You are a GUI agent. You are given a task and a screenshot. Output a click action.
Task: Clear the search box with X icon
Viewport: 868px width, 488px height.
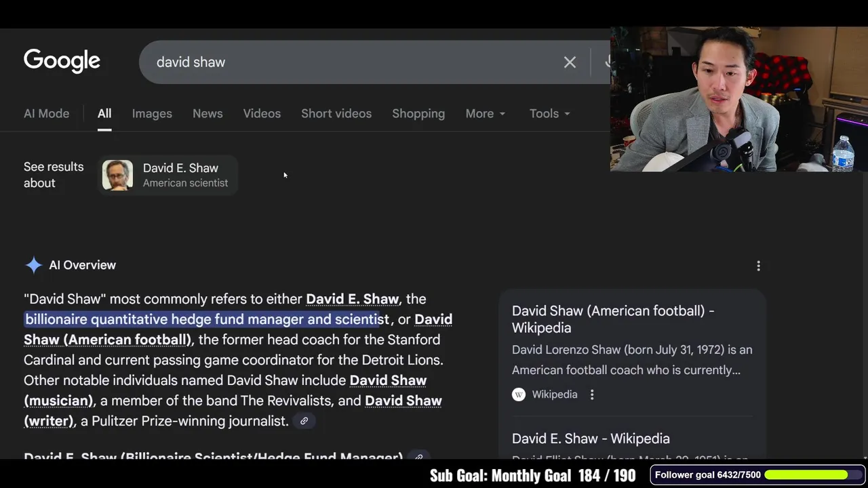point(570,62)
